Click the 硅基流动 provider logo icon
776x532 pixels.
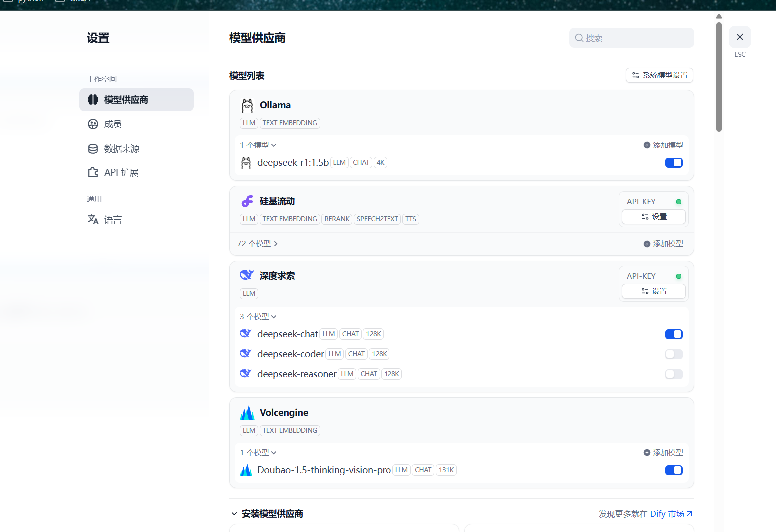pyautogui.click(x=247, y=201)
